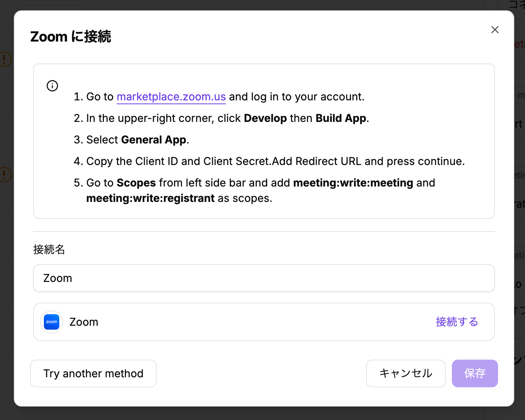Image resolution: width=525 pixels, height=420 pixels.
Task: Click the info icon beside the instructions
Action: [x=52, y=86]
